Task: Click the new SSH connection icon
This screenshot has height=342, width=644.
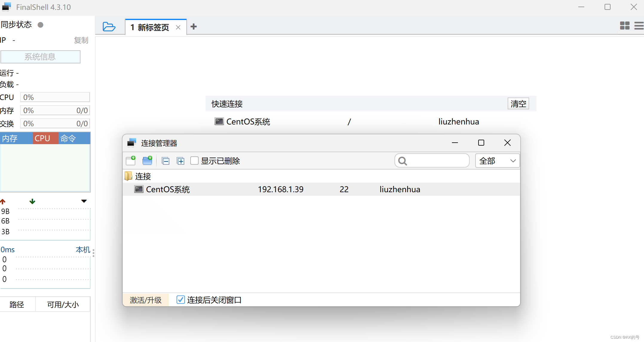Action: [x=131, y=161]
